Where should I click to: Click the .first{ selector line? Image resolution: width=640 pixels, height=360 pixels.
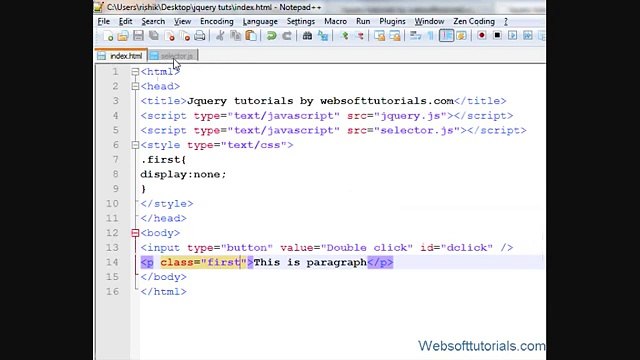[163, 160]
